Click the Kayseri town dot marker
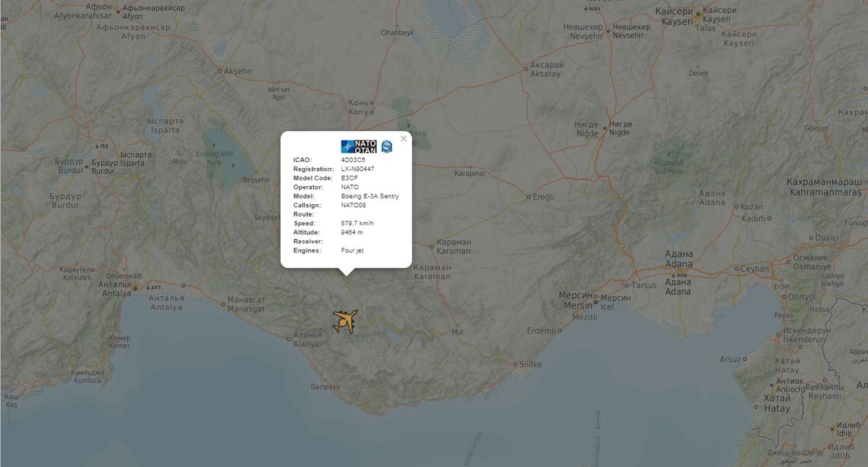868x467 pixels. [x=698, y=14]
